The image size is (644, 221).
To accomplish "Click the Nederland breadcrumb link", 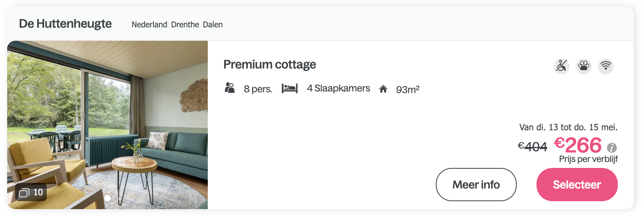I will (x=149, y=25).
